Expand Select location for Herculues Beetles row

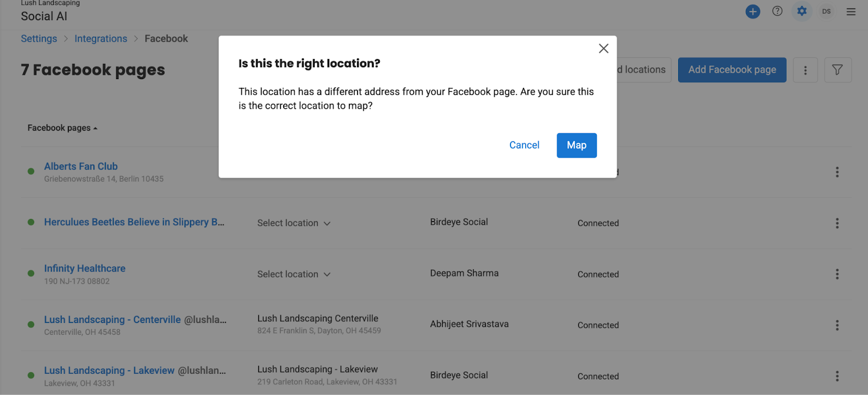click(x=293, y=223)
